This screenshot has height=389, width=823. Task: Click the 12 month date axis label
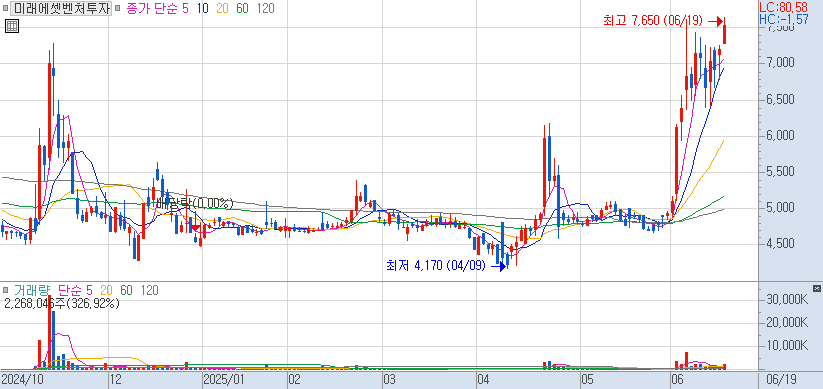[115, 379]
